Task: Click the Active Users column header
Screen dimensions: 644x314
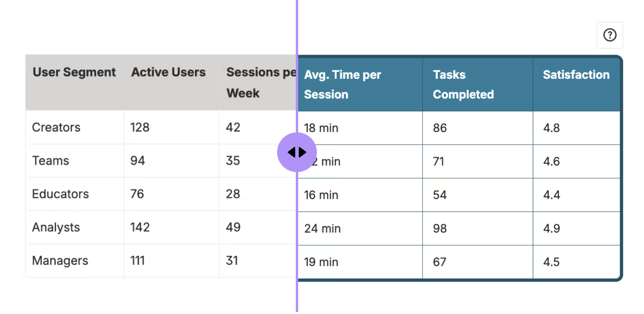Action: tap(168, 72)
